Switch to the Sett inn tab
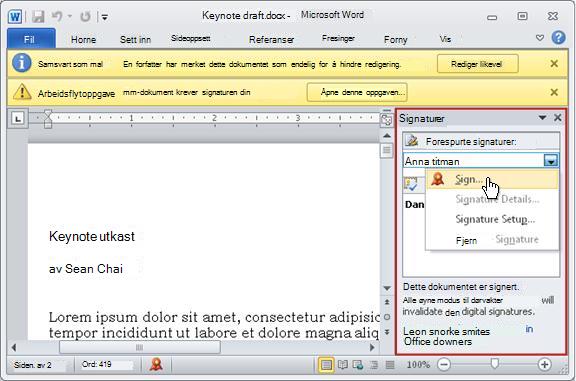The image size is (576, 381). 135,40
